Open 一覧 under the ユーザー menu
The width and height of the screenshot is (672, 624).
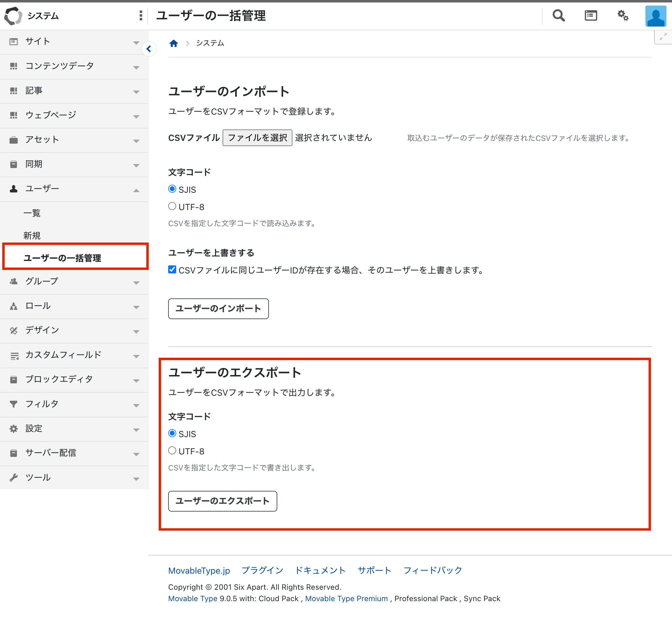click(32, 213)
